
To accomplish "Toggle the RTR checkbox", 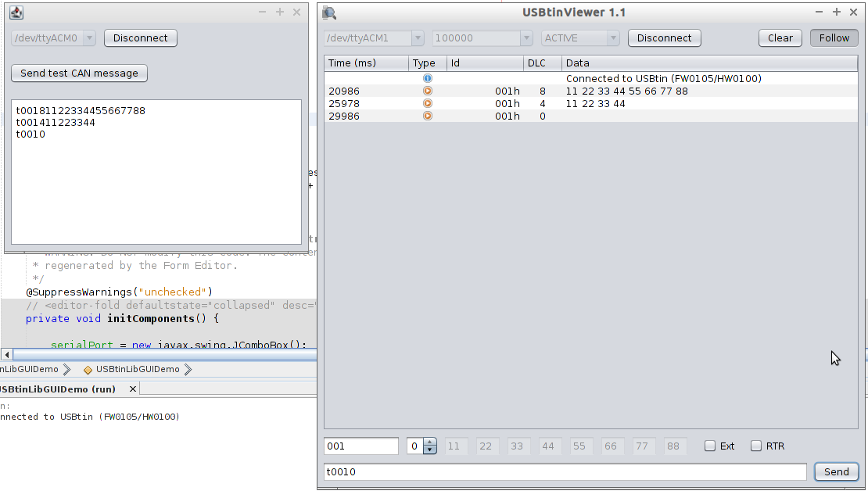I will (x=755, y=446).
